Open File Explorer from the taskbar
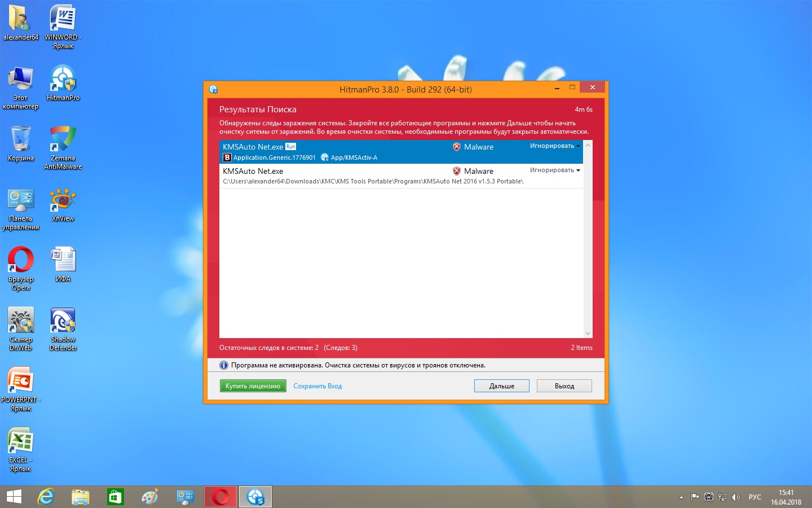The height and width of the screenshot is (508, 812). tap(81, 497)
